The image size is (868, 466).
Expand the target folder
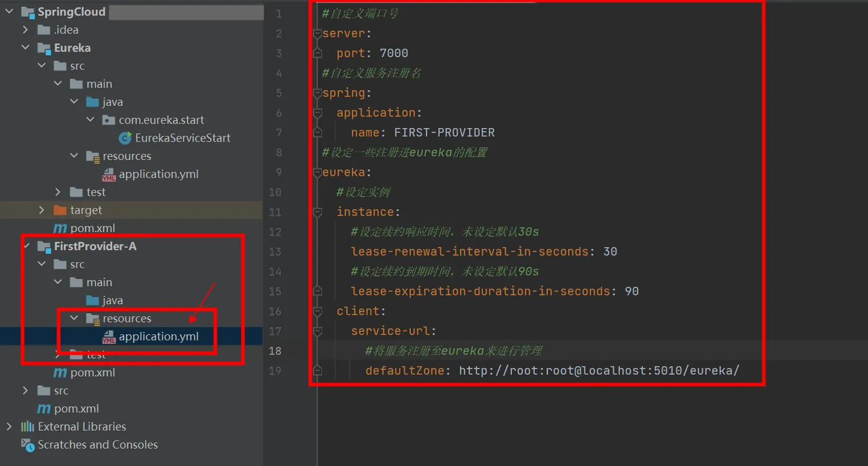42,210
